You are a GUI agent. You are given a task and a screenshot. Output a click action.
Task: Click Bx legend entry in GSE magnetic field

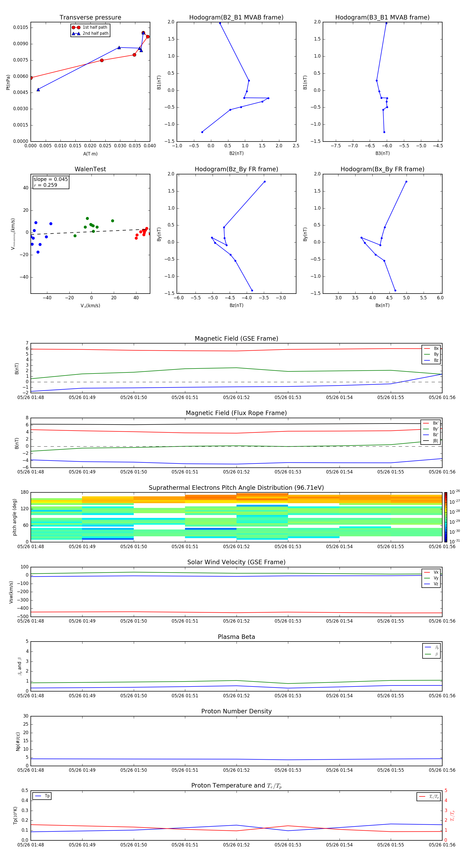tap(431, 349)
